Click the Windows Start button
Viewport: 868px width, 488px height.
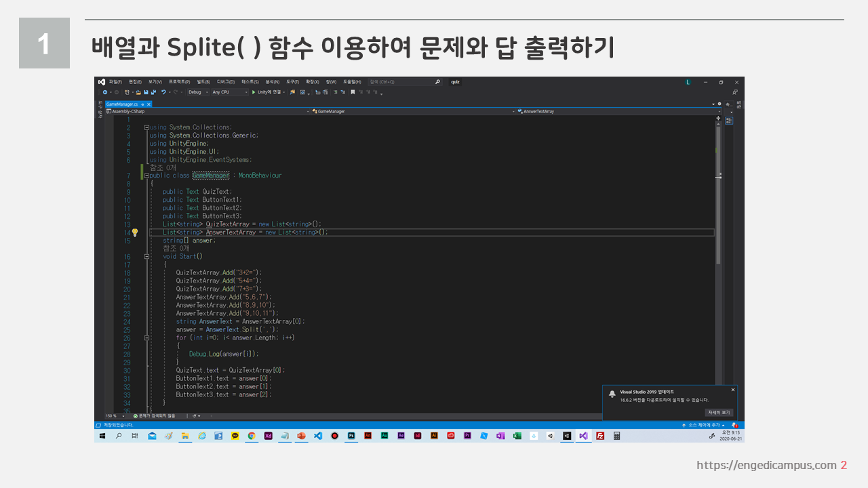[x=102, y=436]
